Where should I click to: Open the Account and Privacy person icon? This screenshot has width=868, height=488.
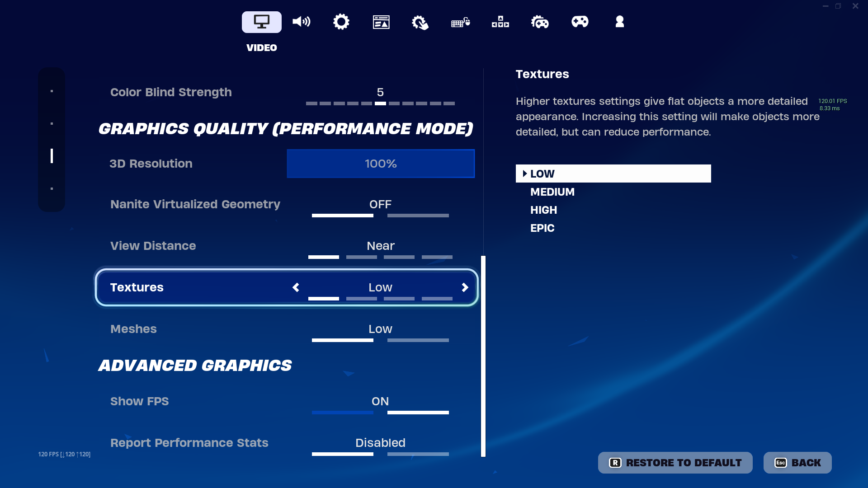(x=619, y=22)
